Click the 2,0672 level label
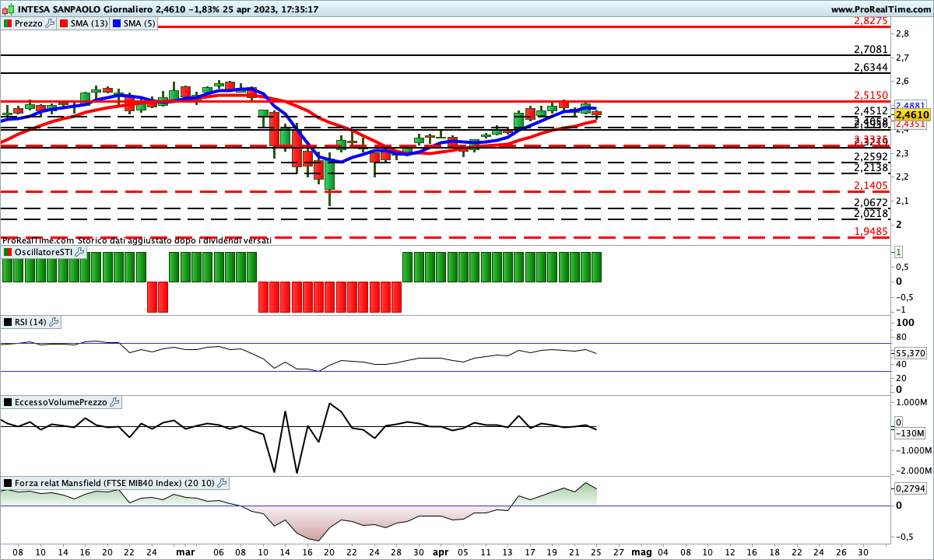Screen dimensions: 934x560 871,202
